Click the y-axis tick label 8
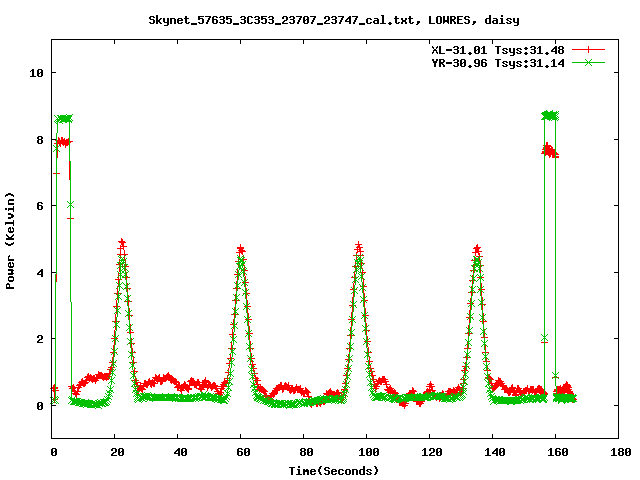Screen dimensions: 640x480 pos(40,140)
